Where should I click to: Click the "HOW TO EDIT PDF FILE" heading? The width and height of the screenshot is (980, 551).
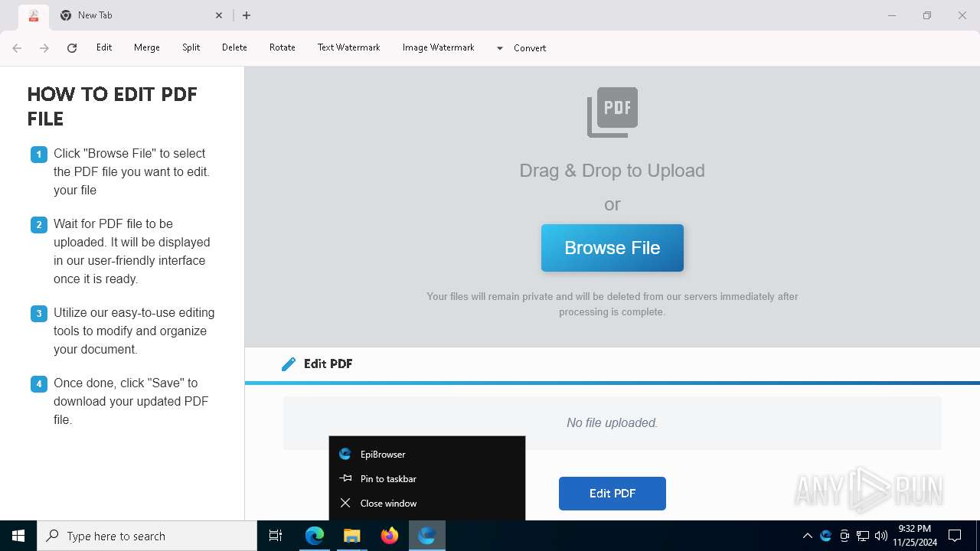(x=113, y=106)
